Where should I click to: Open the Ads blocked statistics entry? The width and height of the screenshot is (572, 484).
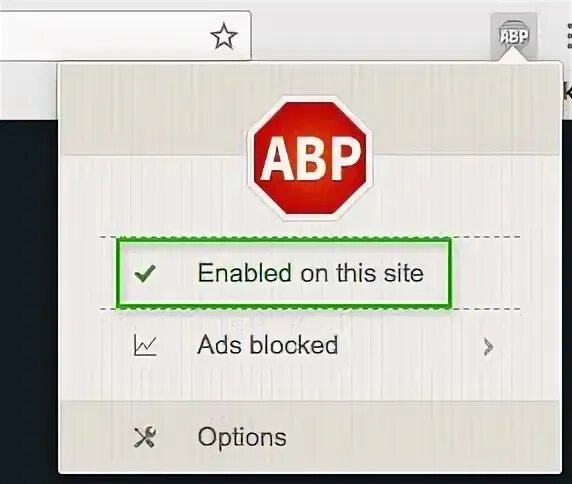pyautogui.click(x=310, y=345)
